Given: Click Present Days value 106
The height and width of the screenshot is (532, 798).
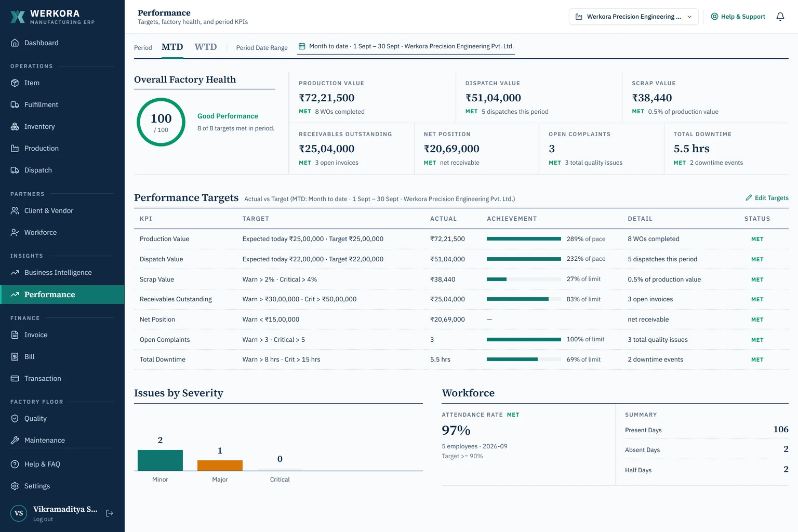Looking at the screenshot, I should (x=781, y=430).
